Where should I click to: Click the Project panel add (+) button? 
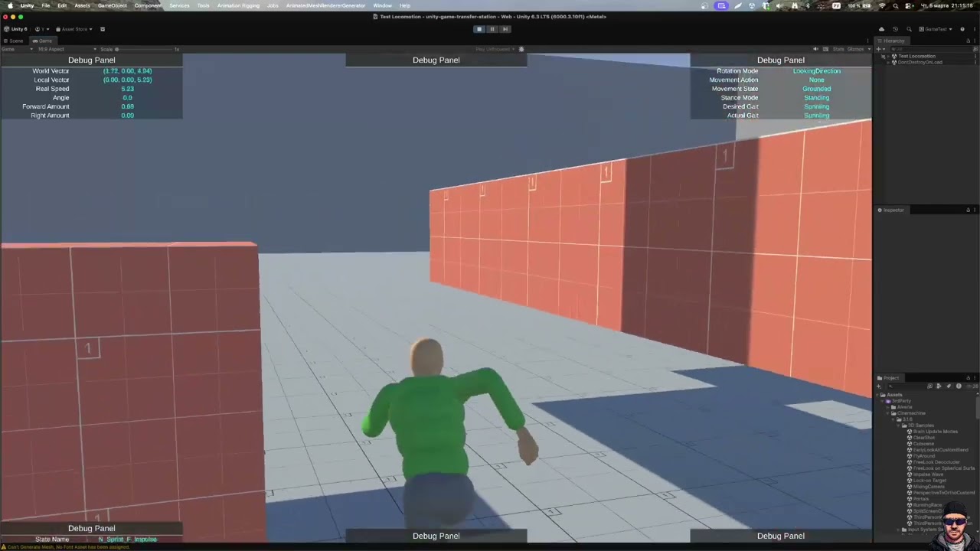[x=879, y=386]
